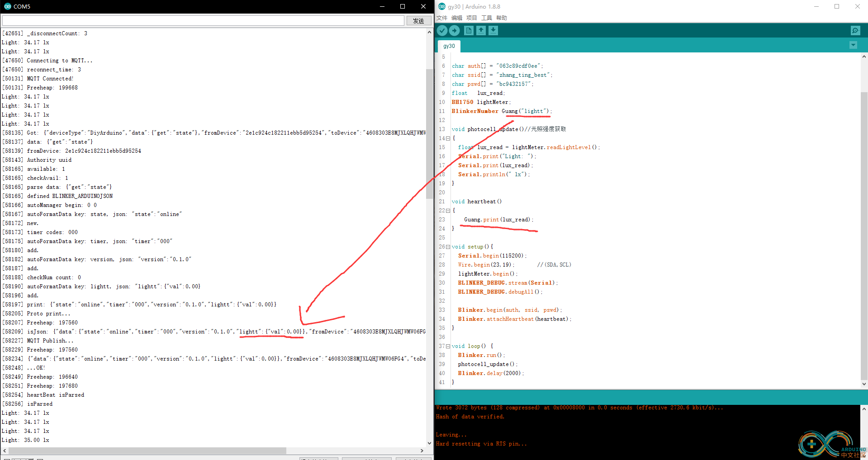Click code line Serial.begin(115200)
868x460 pixels.
click(493, 256)
